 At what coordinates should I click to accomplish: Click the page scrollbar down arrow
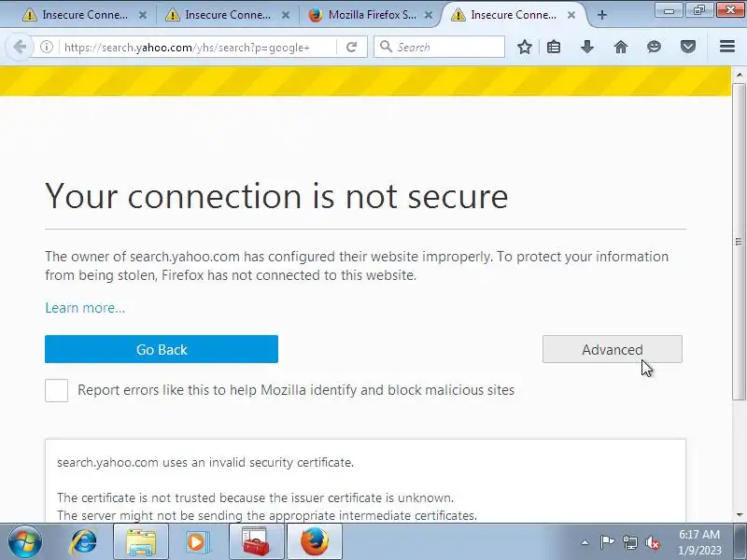[x=739, y=515]
